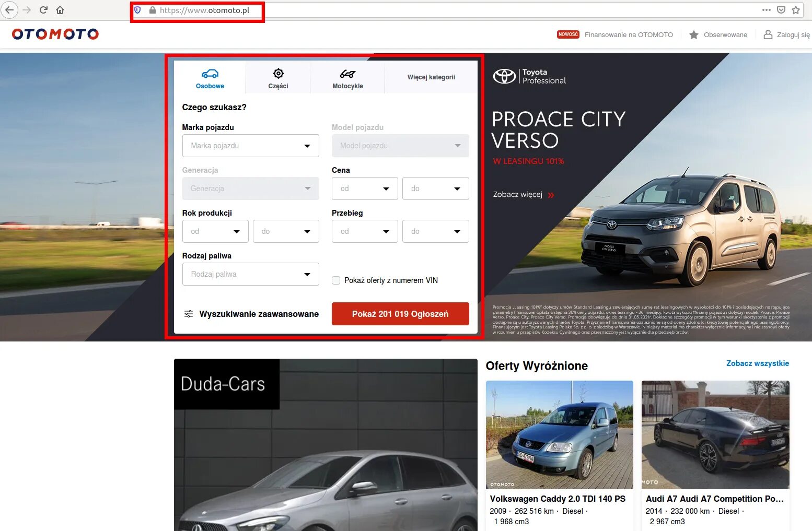Click the browser forward arrow button
The image size is (812, 531).
click(x=27, y=10)
